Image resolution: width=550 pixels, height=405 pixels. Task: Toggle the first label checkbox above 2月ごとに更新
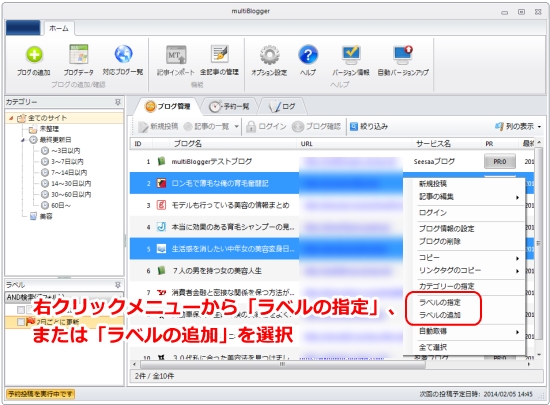21,310
